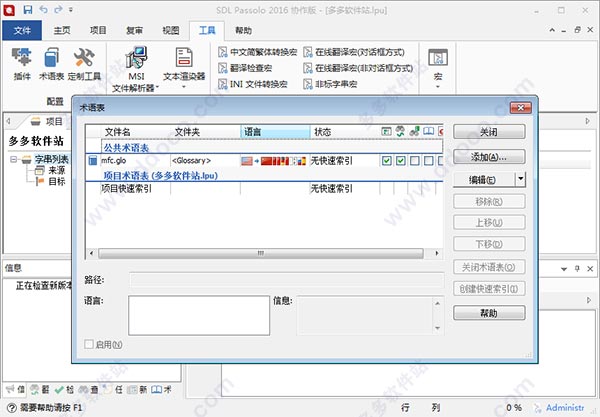
Task: Switch to the 复审 ribbon tab
Action: click(134, 30)
